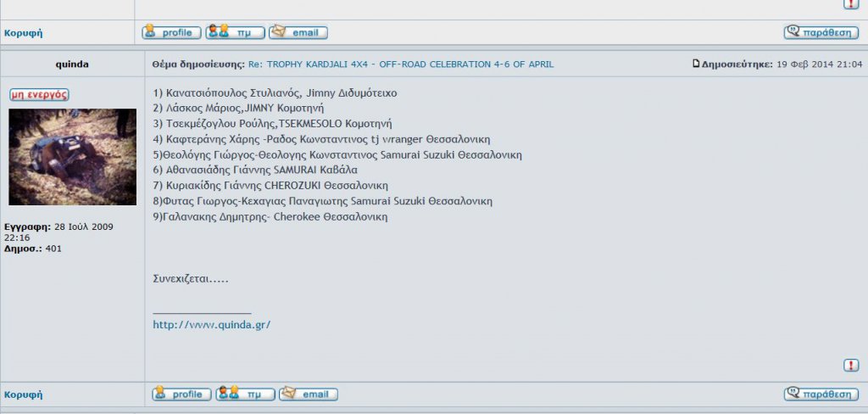Click the Συνεχιζεται..... text
Screen dimensions: 868x414
tap(191, 279)
